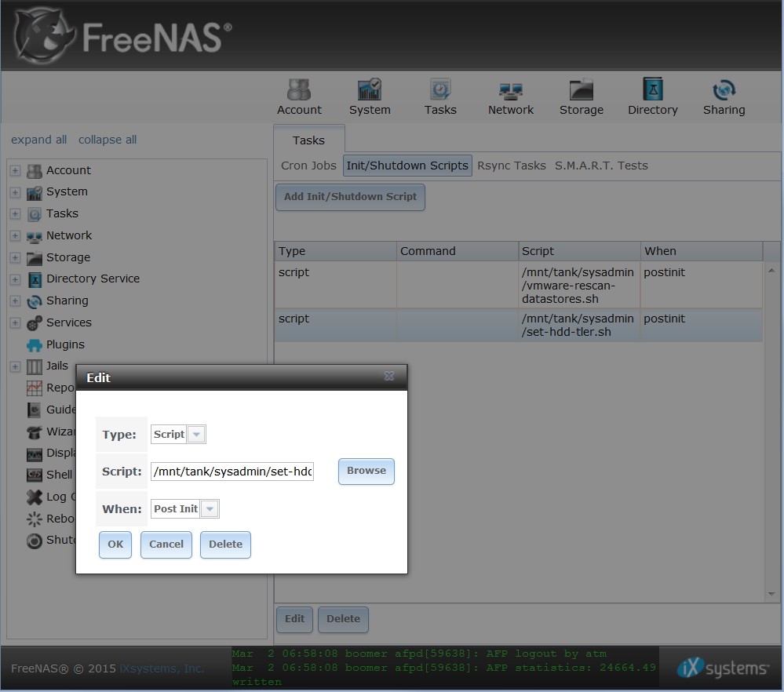
Task: Click Log Out X icon in sidebar
Action: (x=34, y=497)
